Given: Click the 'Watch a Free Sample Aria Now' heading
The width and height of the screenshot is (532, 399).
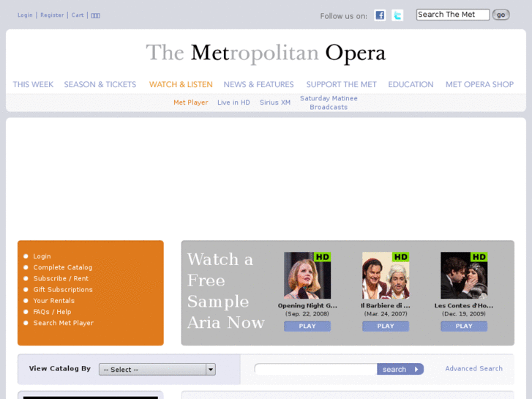Looking at the screenshot, I should (x=225, y=291).
